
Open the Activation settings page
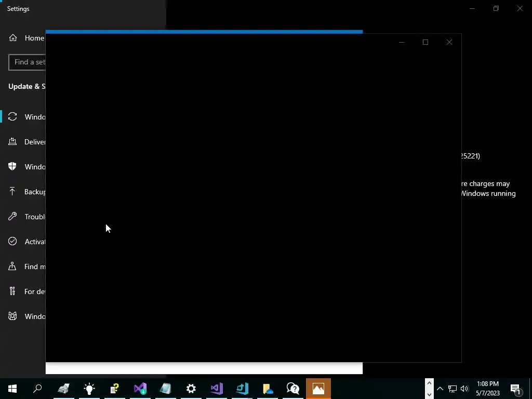point(26,242)
